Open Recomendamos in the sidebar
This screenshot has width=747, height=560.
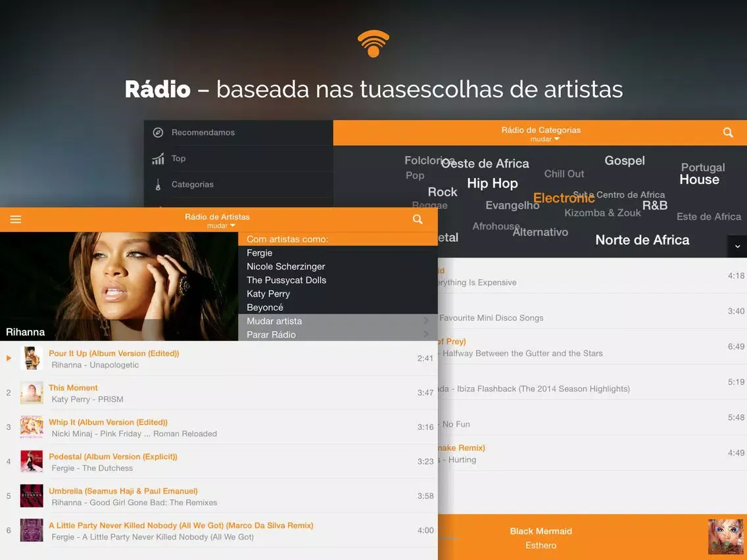tap(238, 132)
